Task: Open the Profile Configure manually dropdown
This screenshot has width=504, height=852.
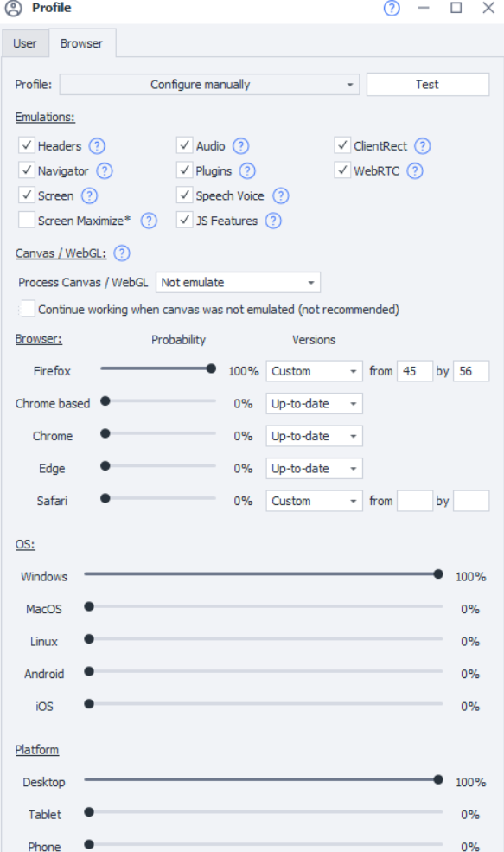Action: click(x=209, y=84)
